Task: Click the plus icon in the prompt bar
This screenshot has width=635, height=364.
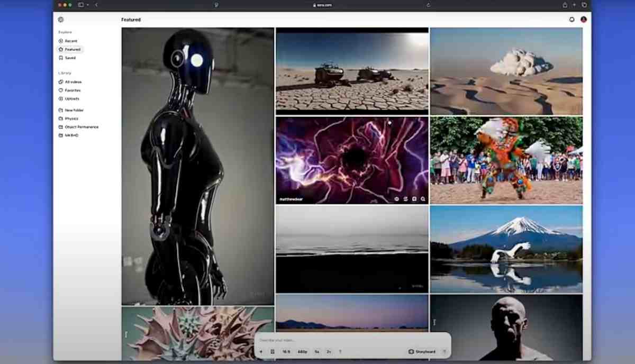Action: [261, 351]
